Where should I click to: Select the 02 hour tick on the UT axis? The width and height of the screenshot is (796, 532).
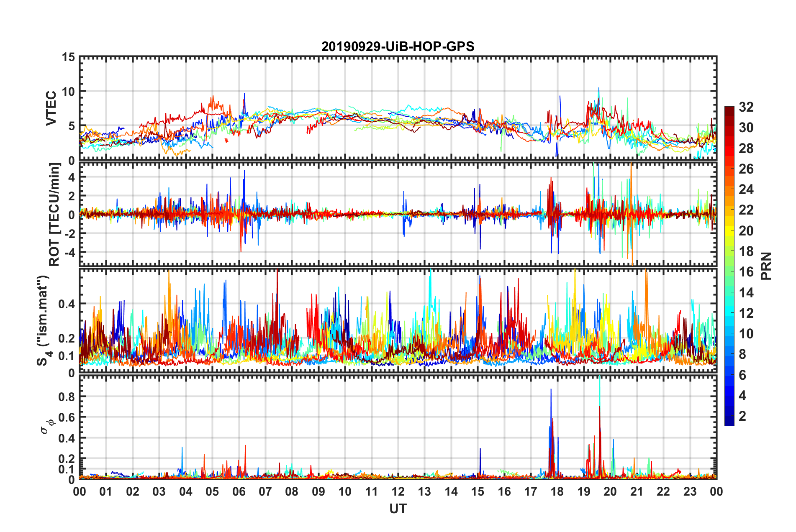133,491
